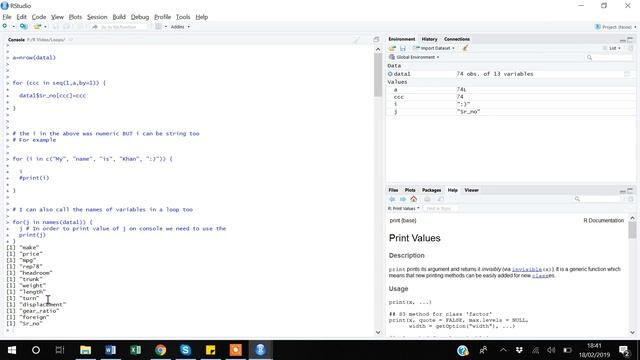Open the Project (None) dropdown
This screenshot has height=360, width=640.
tap(616, 27)
